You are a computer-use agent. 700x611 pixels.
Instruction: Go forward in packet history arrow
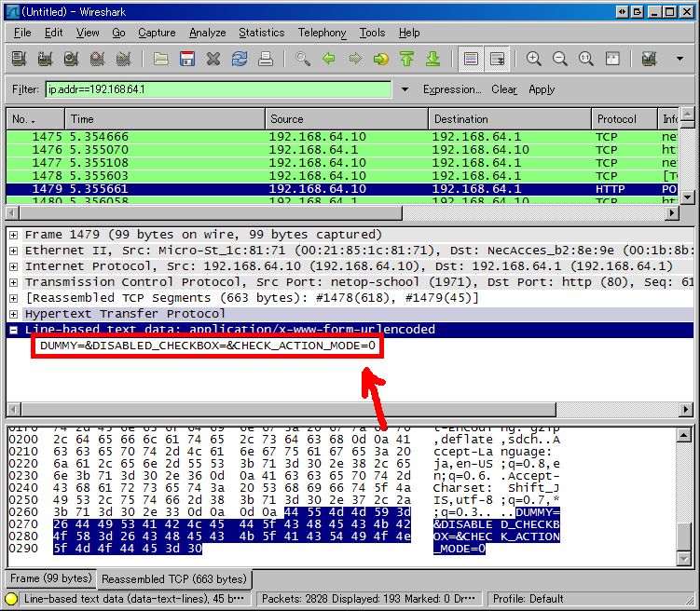[x=355, y=59]
